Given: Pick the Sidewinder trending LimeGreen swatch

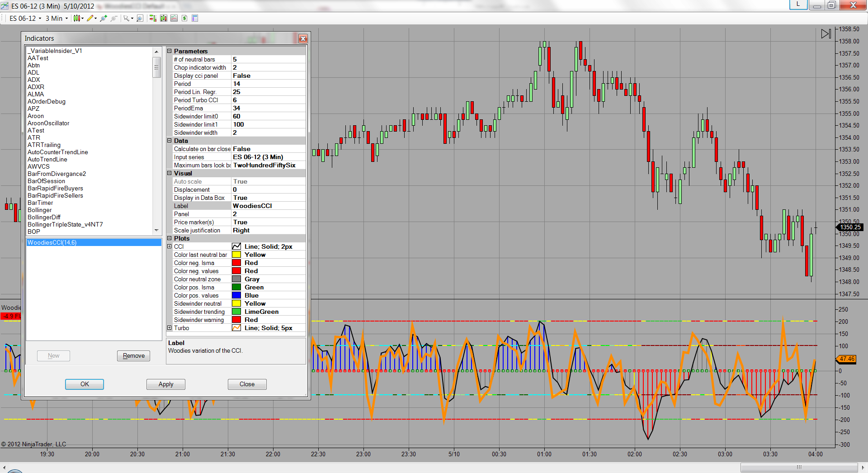Looking at the screenshot, I should click(x=236, y=312).
